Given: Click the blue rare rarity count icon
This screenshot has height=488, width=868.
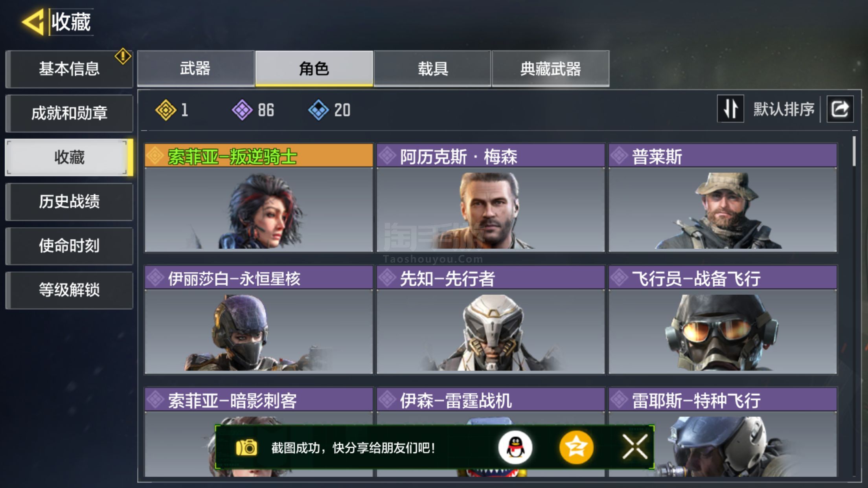Looking at the screenshot, I should (318, 110).
